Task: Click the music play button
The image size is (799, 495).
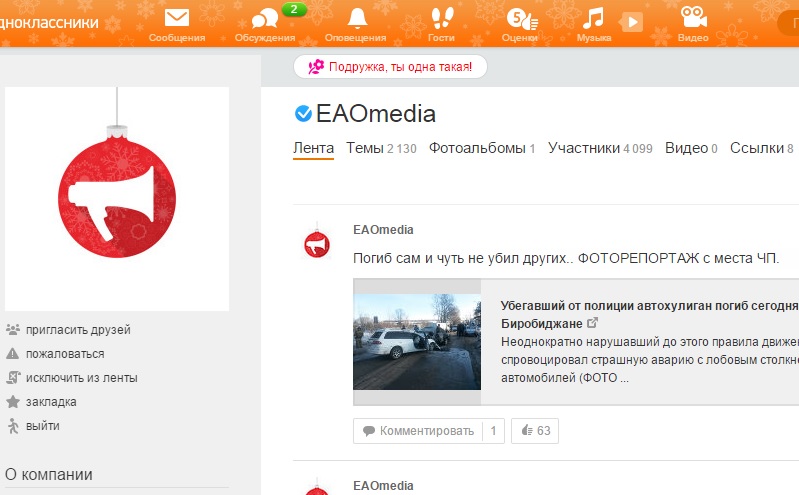Action: (x=632, y=22)
